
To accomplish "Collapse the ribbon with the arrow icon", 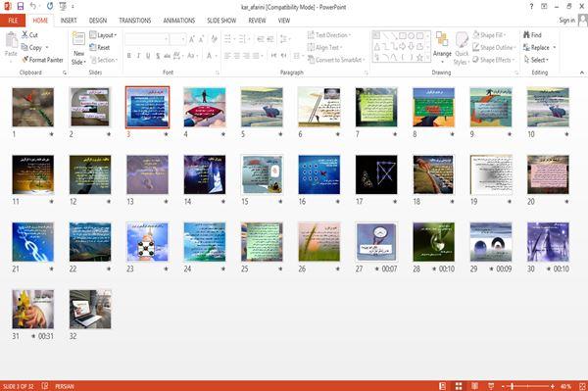I will [x=581, y=73].
